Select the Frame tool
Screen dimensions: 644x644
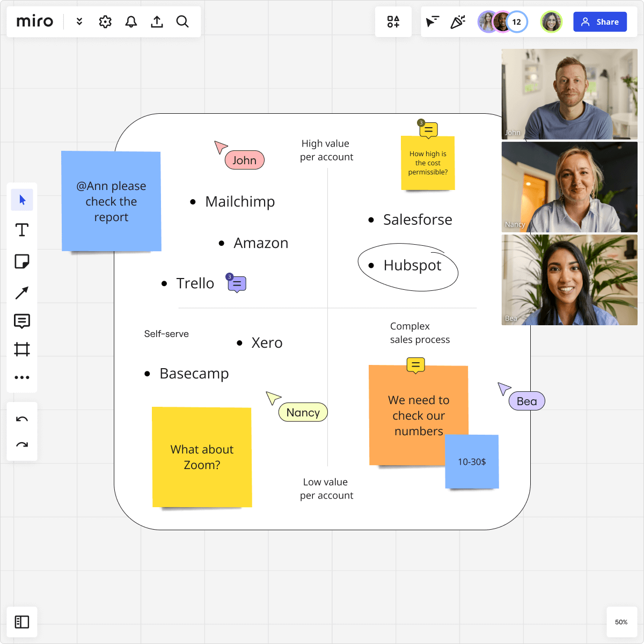coord(22,349)
